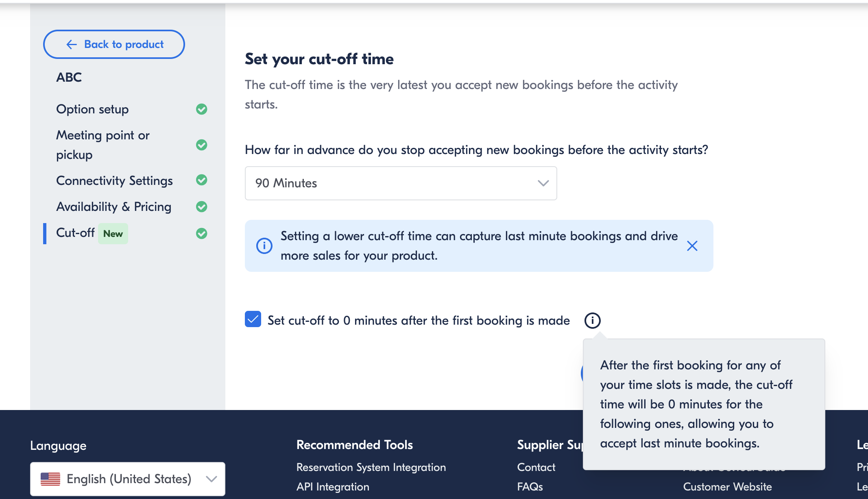Click the checkmark icon next to Meeting point or pickup
Image resolution: width=868 pixels, height=499 pixels.
point(201,145)
